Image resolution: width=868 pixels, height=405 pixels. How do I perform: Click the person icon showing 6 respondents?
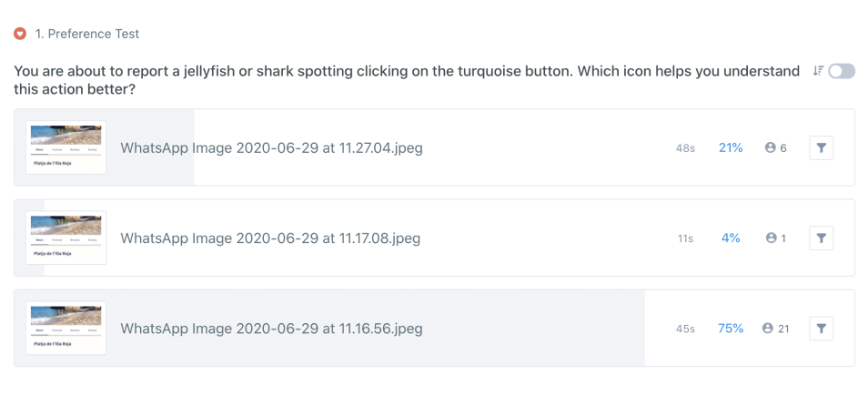pos(770,147)
